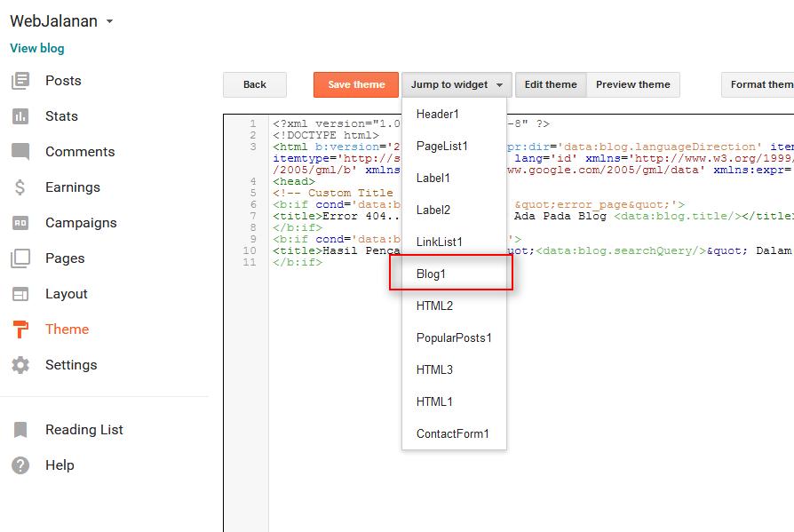Click the Pages sidebar icon
This screenshot has height=532, width=794.
point(20,258)
